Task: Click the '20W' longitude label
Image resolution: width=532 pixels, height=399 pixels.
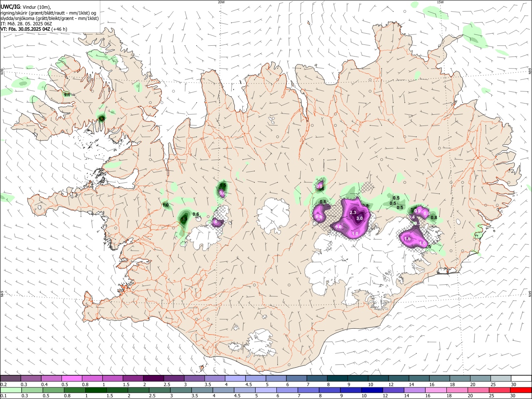Action: click(x=221, y=2)
